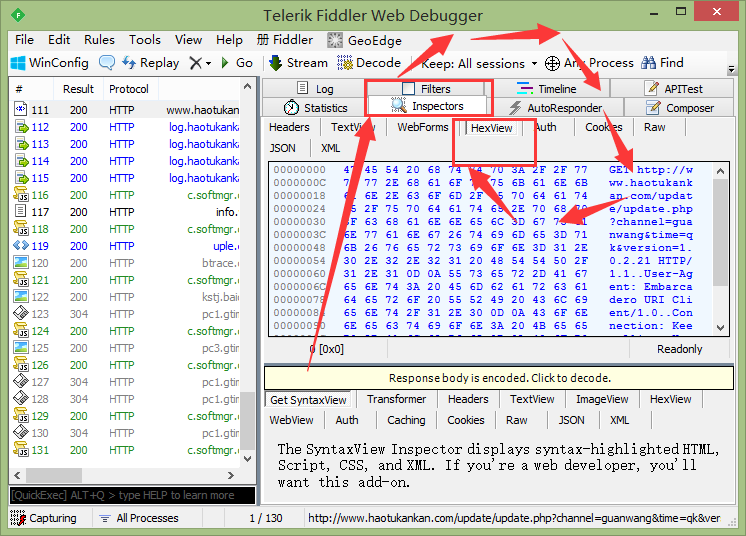Select session 112 post arrow icon
746x536 pixels.
pos(22,127)
